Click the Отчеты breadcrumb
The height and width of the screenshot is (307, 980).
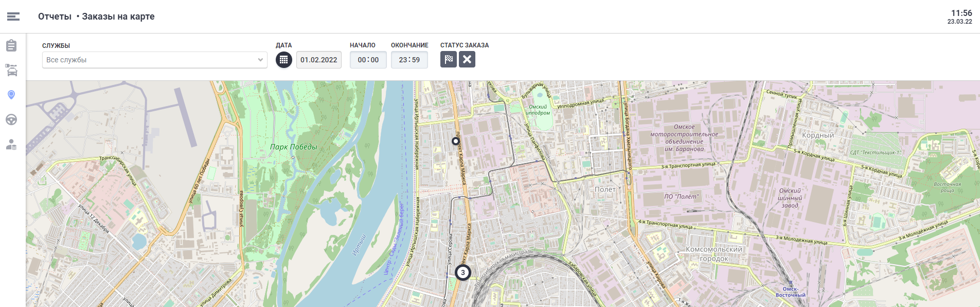coord(55,16)
